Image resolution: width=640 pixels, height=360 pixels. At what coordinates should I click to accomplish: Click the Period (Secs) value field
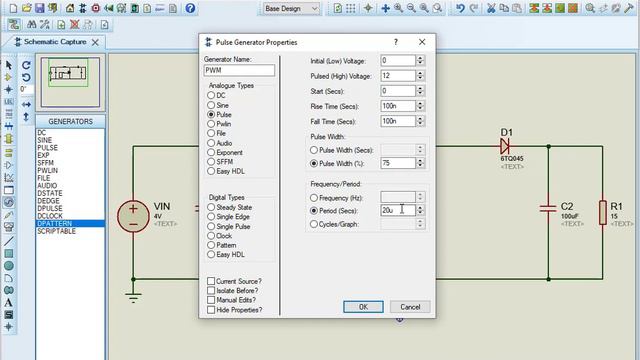398,210
